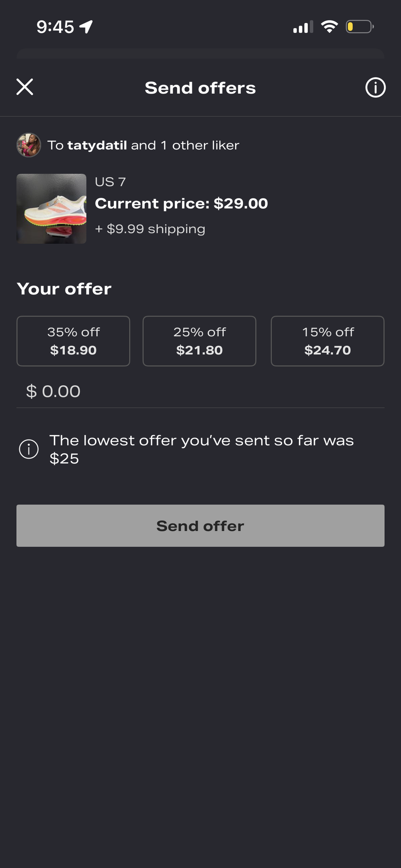Image resolution: width=401 pixels, height=868 pixels.
Task: Tap the battery indicator in status bar
Action: tap(359, 27)
